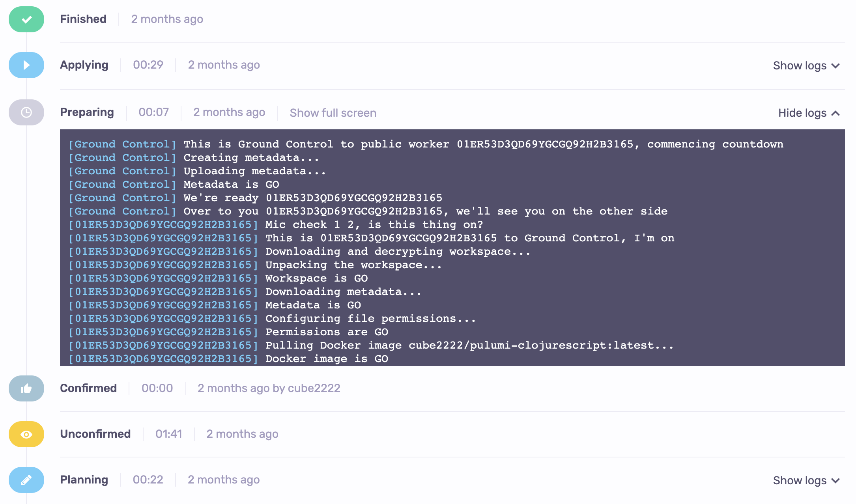Click the yellow Unconfirmed eye icon
Image resolution: width=856 pixels, height=504 pixels.
(x=26, y=434)
